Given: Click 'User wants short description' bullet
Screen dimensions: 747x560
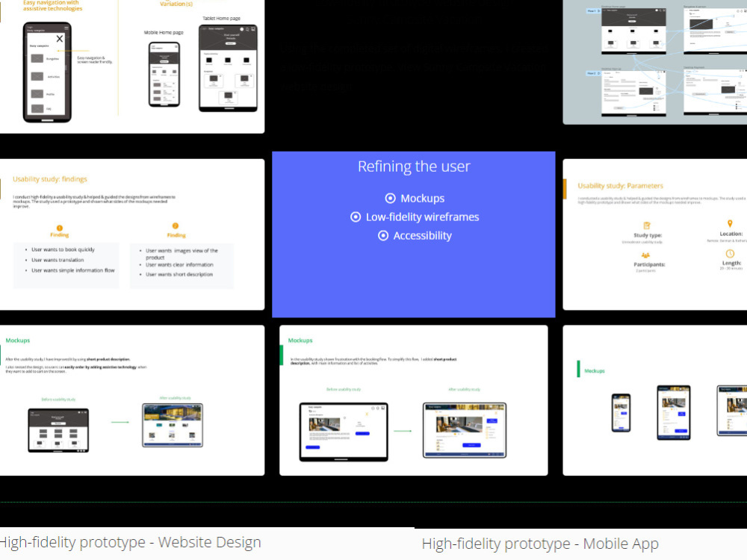Looking at the screenshot, I should 179,274.
